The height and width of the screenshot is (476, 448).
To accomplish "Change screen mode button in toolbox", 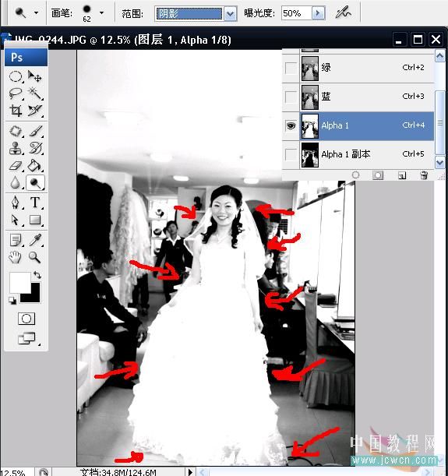I will [x=26, y=338].
